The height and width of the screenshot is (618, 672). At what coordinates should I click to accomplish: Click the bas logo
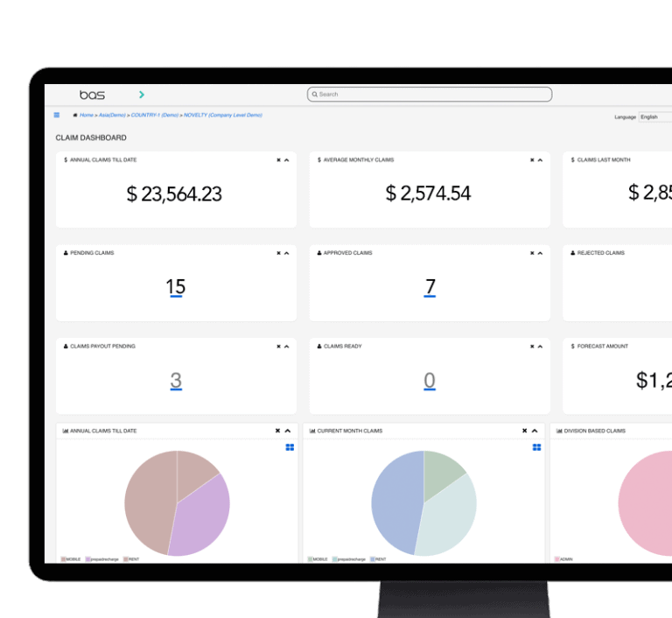click(92, 95)
